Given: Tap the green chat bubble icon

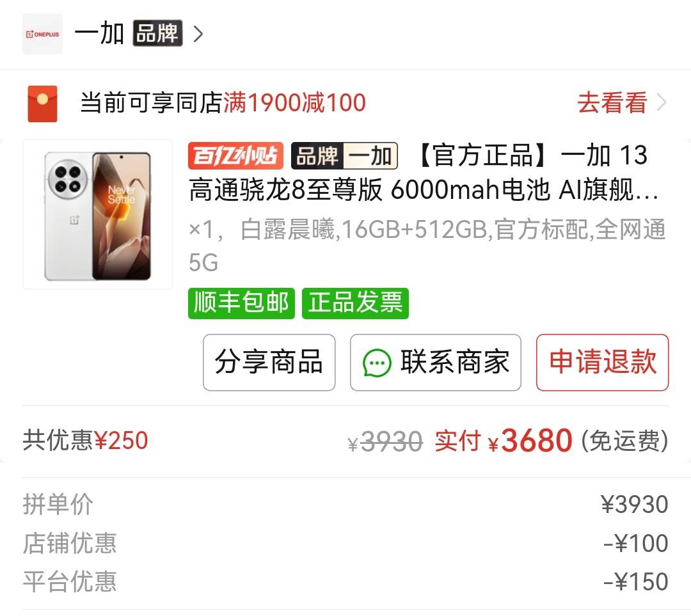Looking at the screenshot, I should point(377,363).
